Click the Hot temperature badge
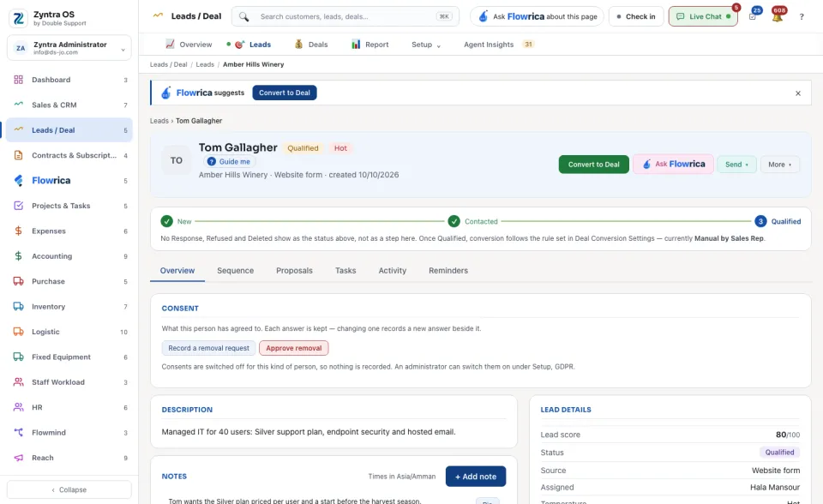 [340, 148]
